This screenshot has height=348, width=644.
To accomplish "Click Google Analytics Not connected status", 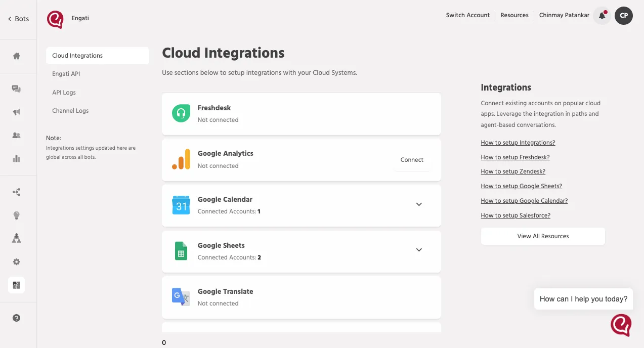I will (218, 166).
